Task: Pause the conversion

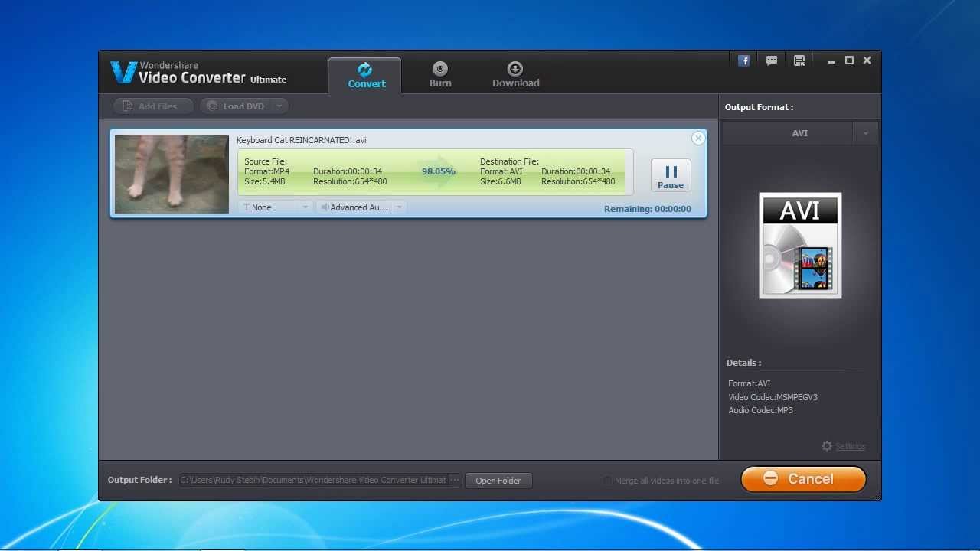Action: pyautogui.click(x=671, y=175)
